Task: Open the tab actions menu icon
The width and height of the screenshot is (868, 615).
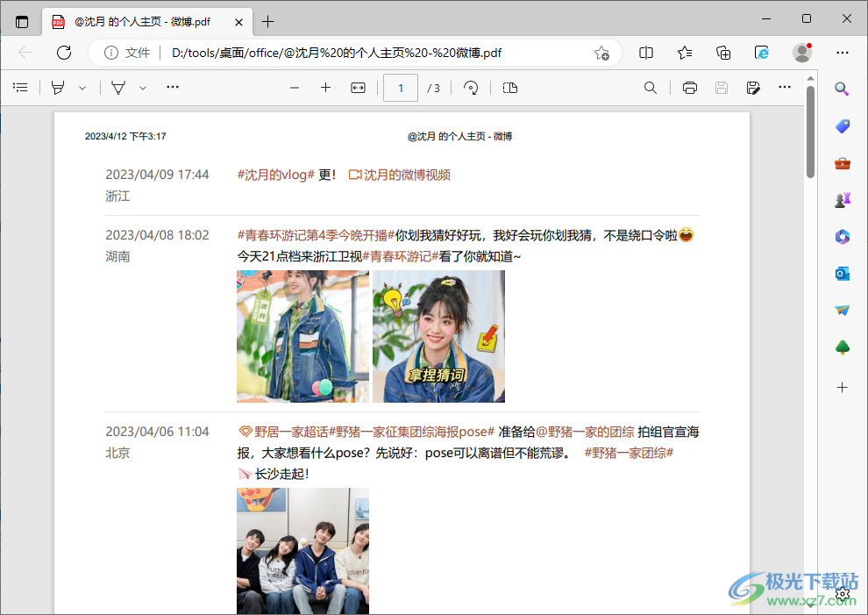Action: tap(22, 22)
